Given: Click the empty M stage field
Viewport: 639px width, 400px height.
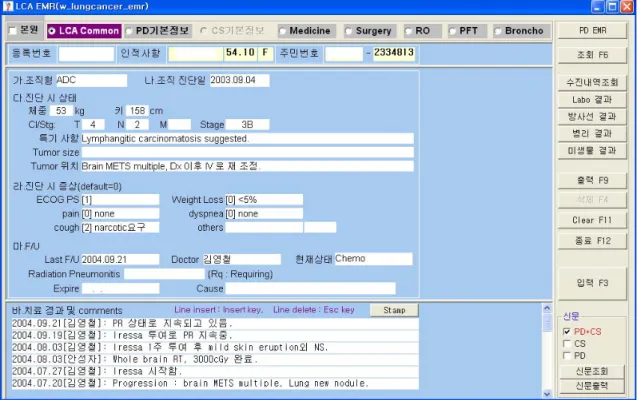Looking at the screenshot, I should (179, 125).
